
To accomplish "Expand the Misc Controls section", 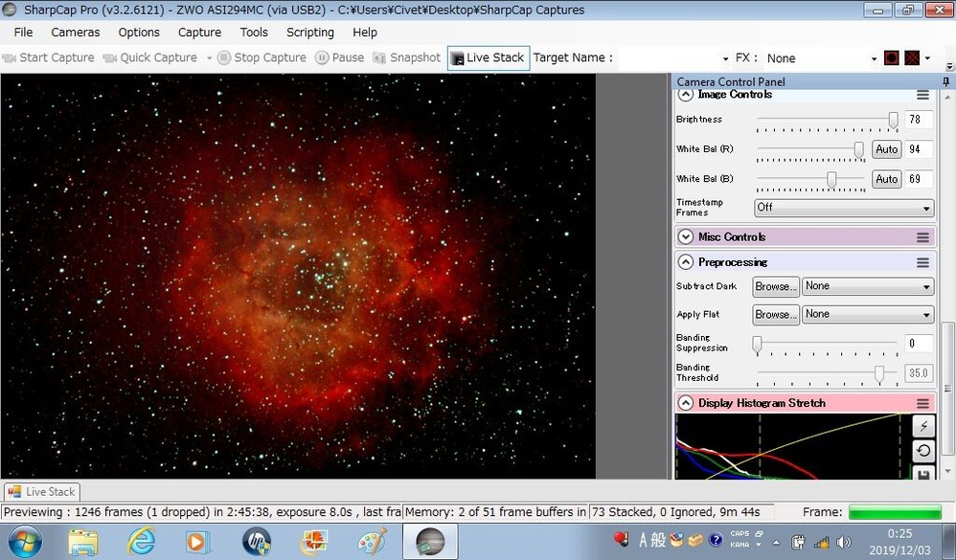I will click(x=685, y=237).
